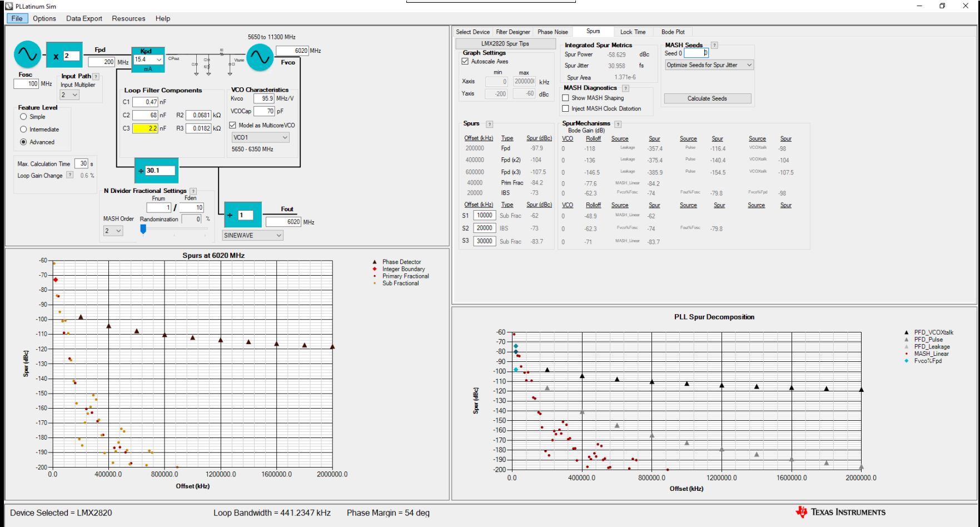The image size is (980, 527).
Task: Open the MASH Diagnostics help icon
Action: (625, 88)
